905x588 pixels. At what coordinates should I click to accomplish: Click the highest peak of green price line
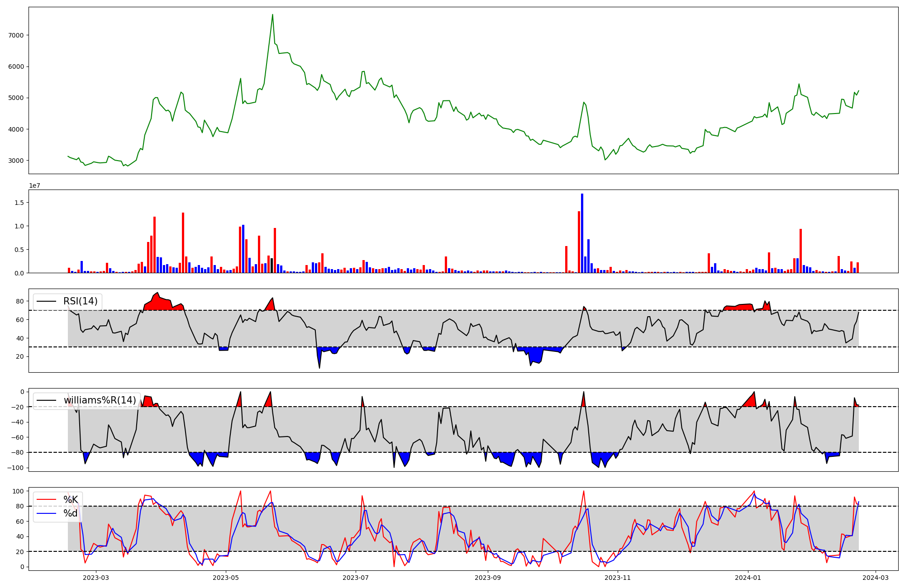(x=272, y=15)
